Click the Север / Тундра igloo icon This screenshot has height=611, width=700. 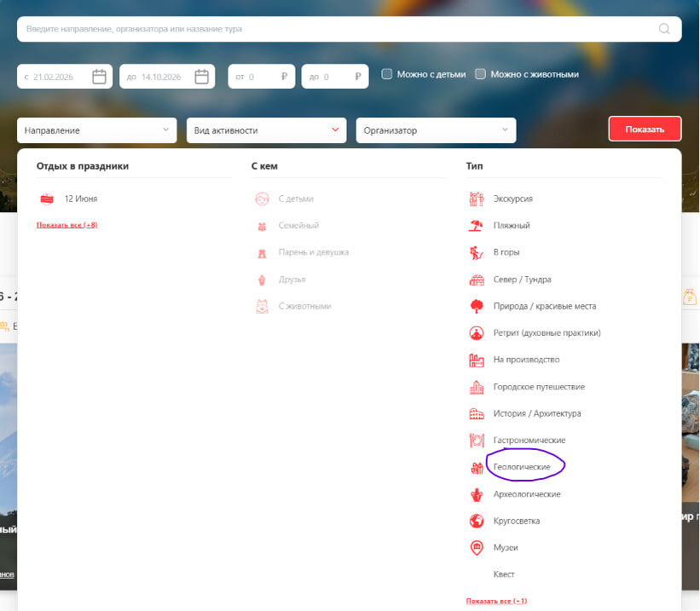(477, 280)
